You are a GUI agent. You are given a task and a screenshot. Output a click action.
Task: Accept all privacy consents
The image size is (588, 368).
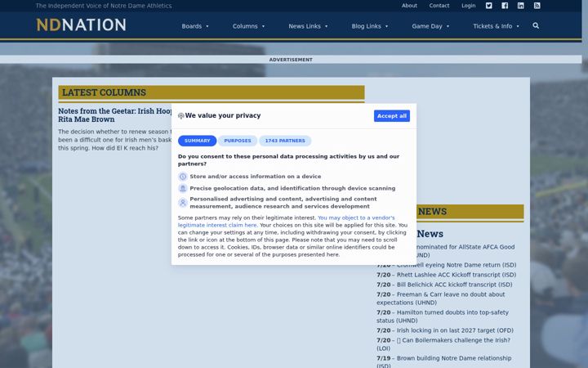[x=391, y=116]
